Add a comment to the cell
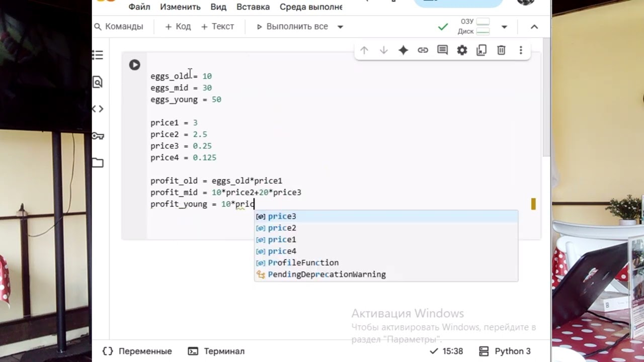The height and width of the screenshot is (362, 644). click(x=442, y=50)
